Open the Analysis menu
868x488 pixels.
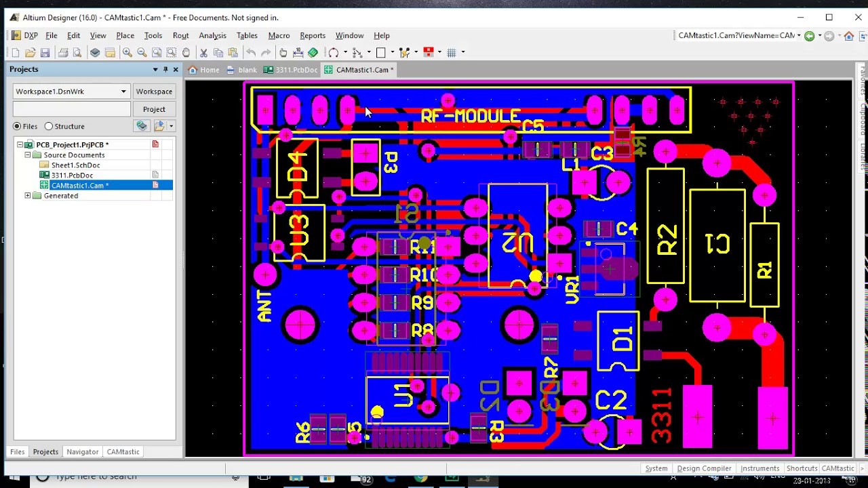(212, 35)
